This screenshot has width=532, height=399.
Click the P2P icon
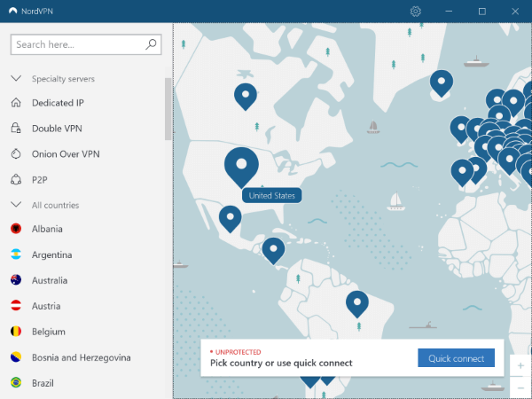coord(16,179)
